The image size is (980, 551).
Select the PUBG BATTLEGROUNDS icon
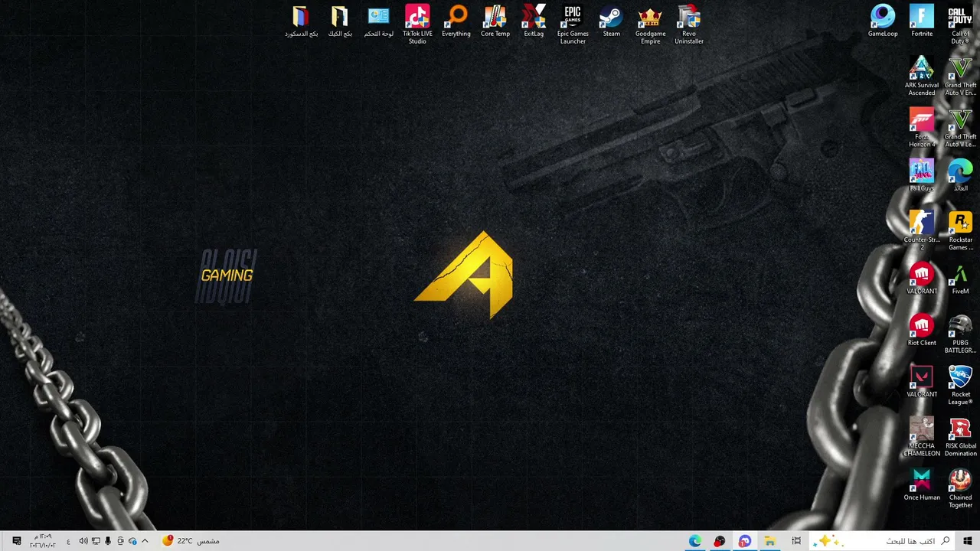[960, 334]
